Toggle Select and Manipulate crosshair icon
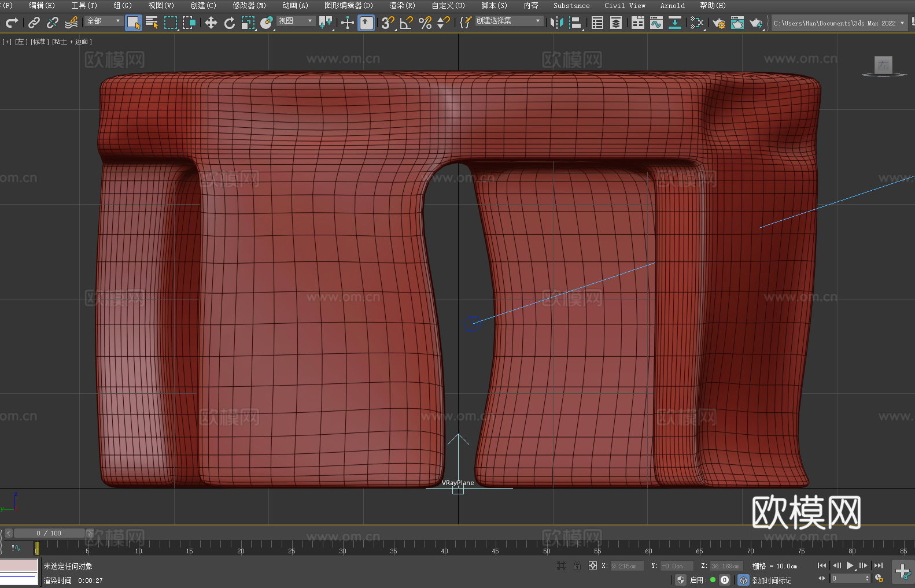This screenshot has height=588, width=915. click(x=348, y=23)
